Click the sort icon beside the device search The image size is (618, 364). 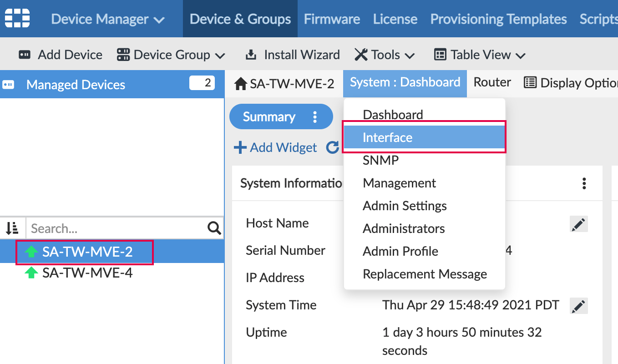(12, 228)
